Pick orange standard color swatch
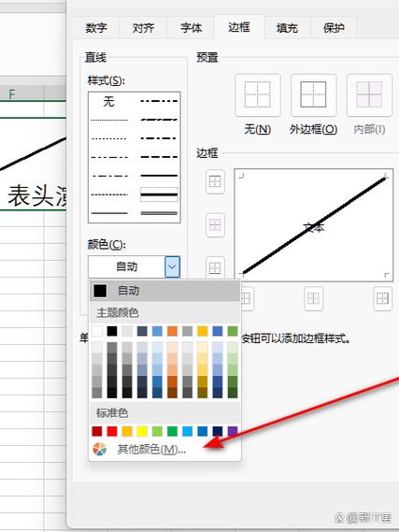 point(127,431)
